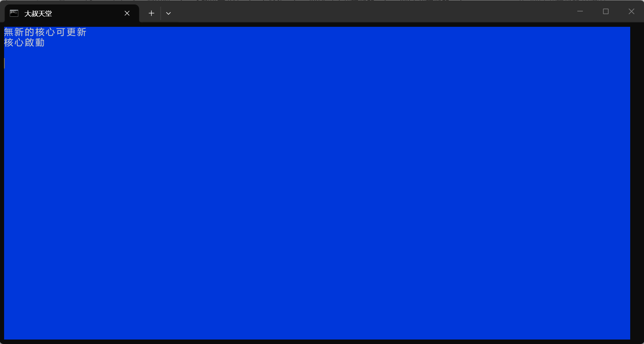
Task: Close the 大叔天堂 tab
Action: click(x=127, y=13)
